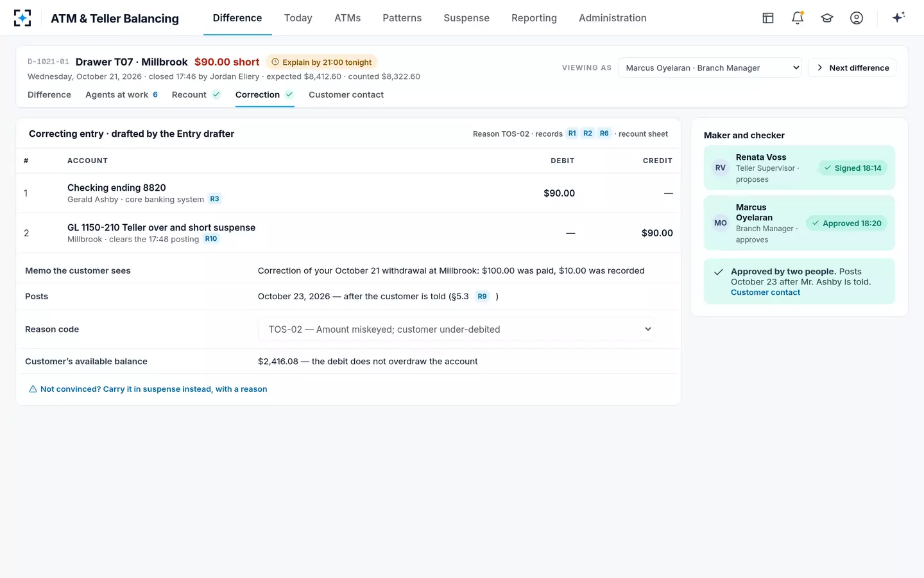Open the Customer contact sub-tab
Screen dimensions: 924x578
click(x=346, y=94)
